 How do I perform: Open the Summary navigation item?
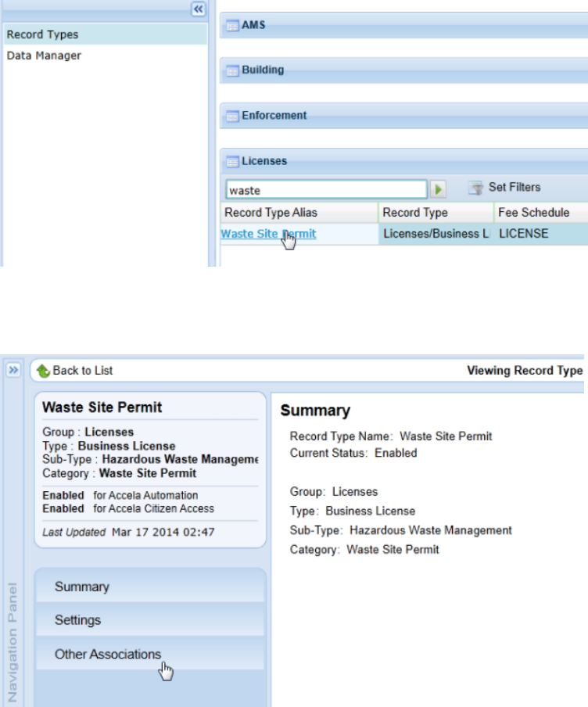[x=150, y=587]
